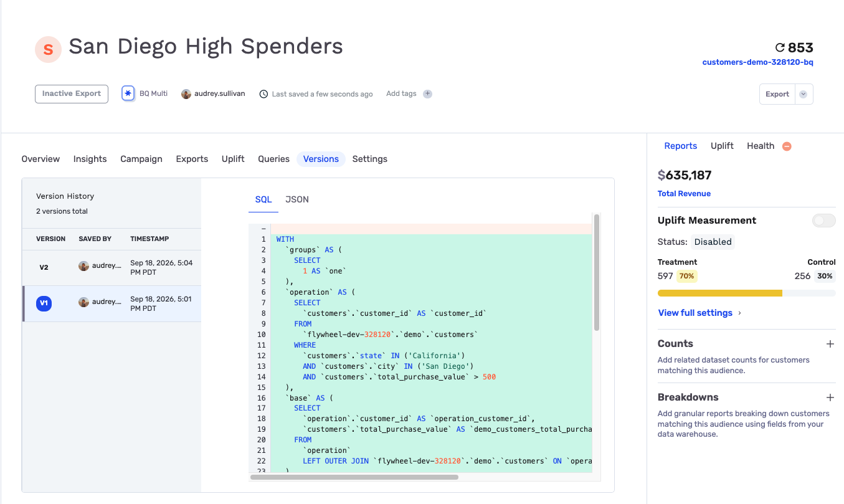Add a Breakdowns report with plus icon
Screen dimensions: 844x504
tap(830, 397)
